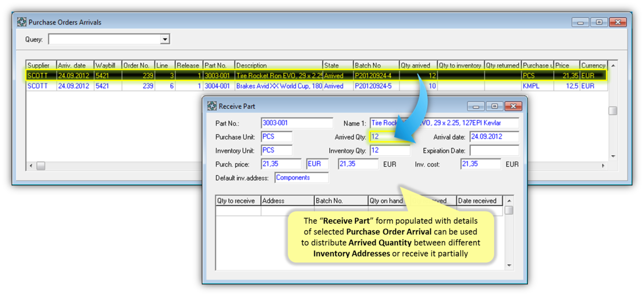The height and width of the screenshot is (296, 644).
Task: Click the Currency column header
Action: pos(593,65)
